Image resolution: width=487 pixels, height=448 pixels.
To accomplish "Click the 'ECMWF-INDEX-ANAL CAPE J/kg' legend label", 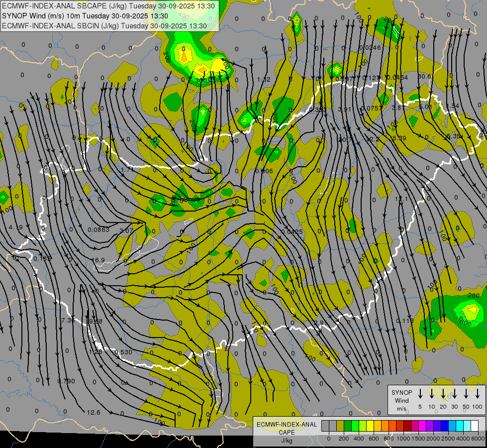I will point(287,432).
